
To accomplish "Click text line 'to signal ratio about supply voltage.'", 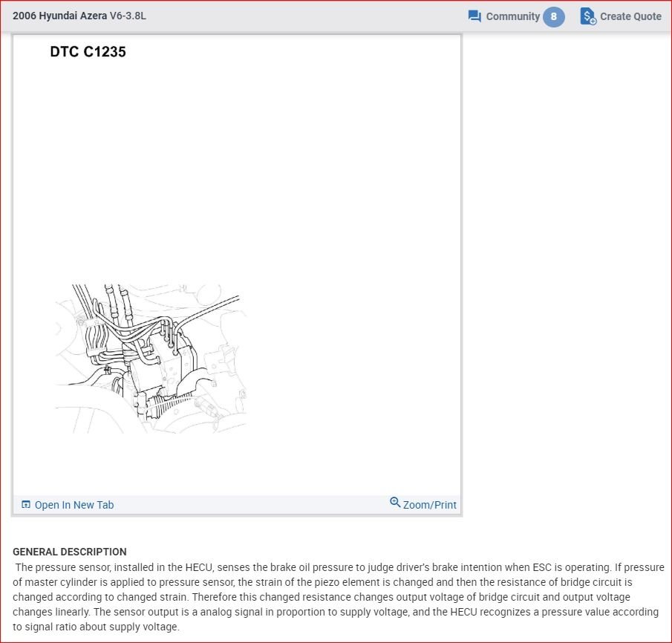I will coord(96,627).
